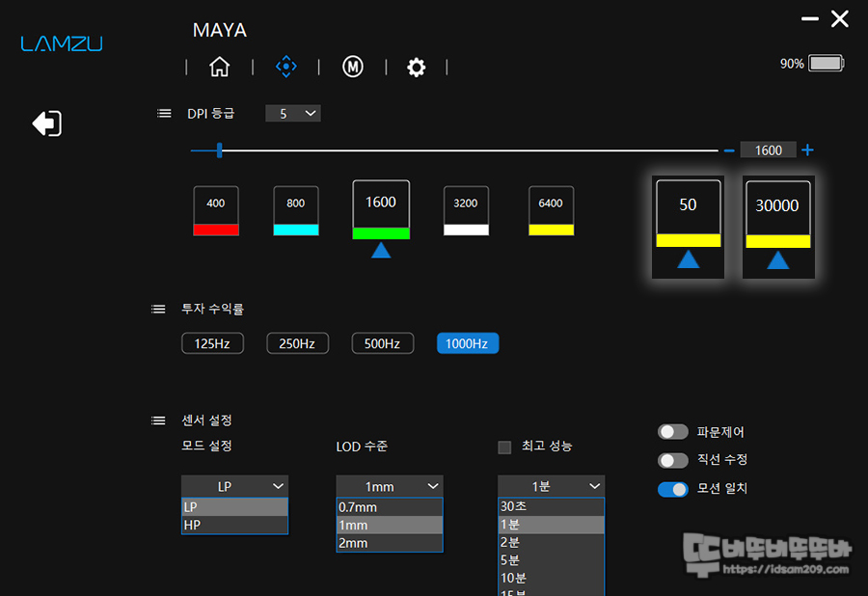Viewport: 868px width, 596px height.
Task: Click the green color bar under 1600
Action: pyautogui.click(x=381, y=233)
